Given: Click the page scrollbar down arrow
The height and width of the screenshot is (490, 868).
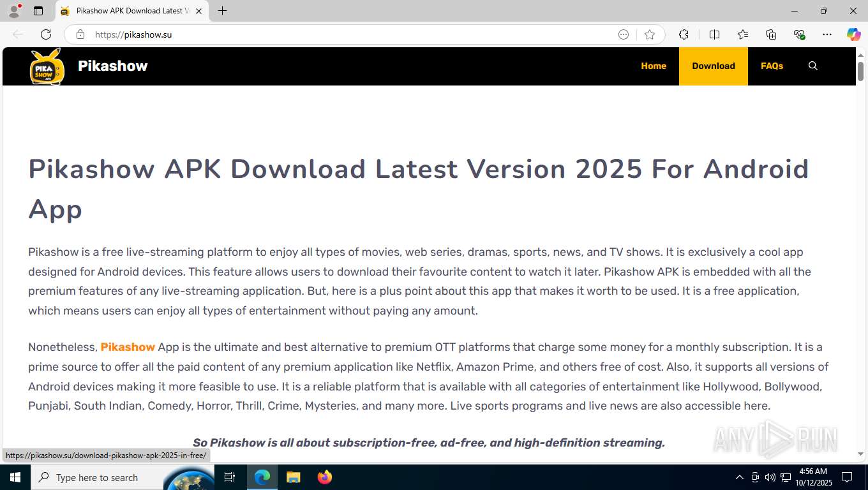Looking at the screenshot, I should [x=860, y=454].
